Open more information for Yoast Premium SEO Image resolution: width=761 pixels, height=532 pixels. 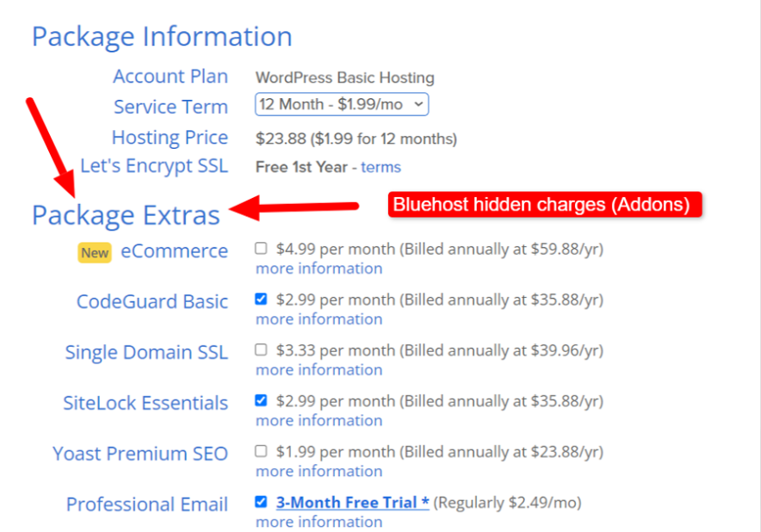319,471
